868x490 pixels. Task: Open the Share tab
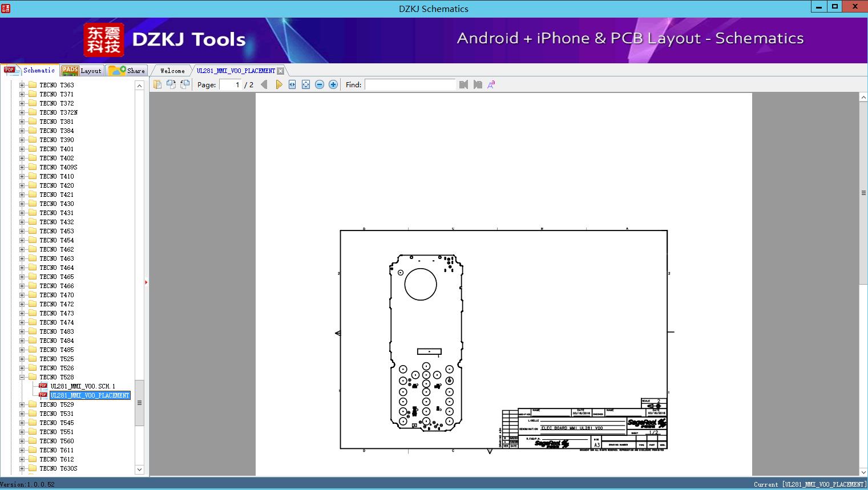point(127,70)
